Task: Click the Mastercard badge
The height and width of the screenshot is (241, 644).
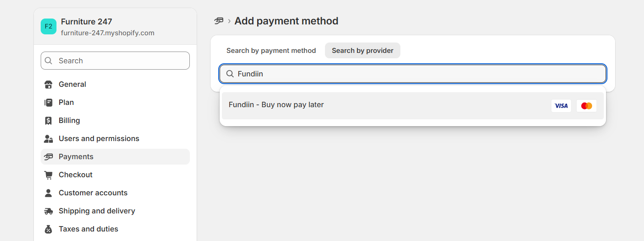Action: pyautogui.click(x=586, y=106)
